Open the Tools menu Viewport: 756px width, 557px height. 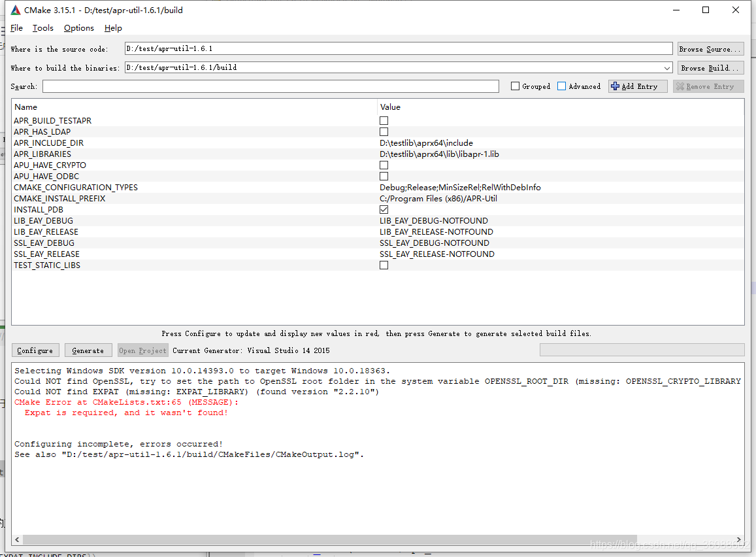(43, 28)
